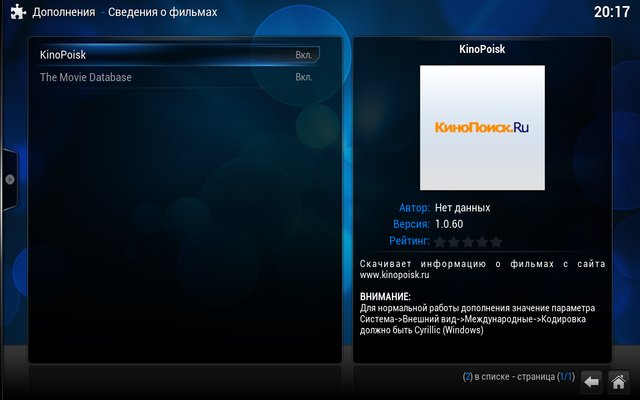Image resolution: width=640 pixels, height=400 pixels.
Task: Open the home screen via house icon
Action: click(x=618, y=382)
